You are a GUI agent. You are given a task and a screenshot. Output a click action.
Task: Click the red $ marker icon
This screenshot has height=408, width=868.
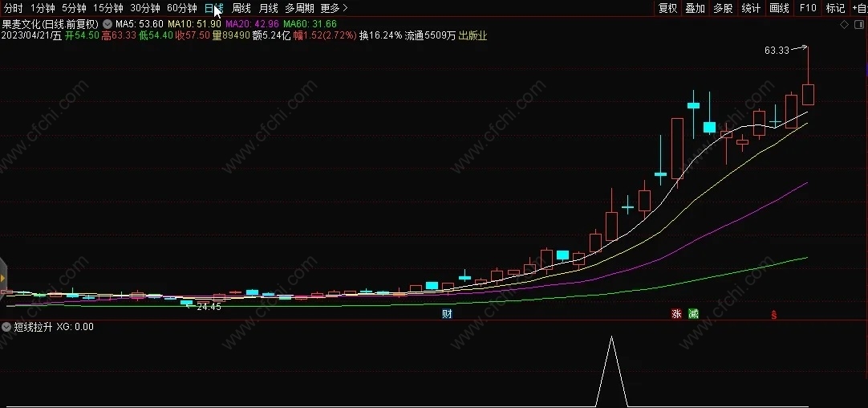(x=774, y=315)
